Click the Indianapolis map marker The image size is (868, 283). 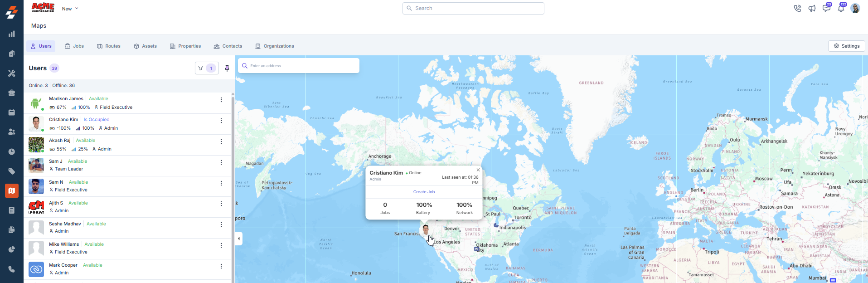(x=496, y=225)
